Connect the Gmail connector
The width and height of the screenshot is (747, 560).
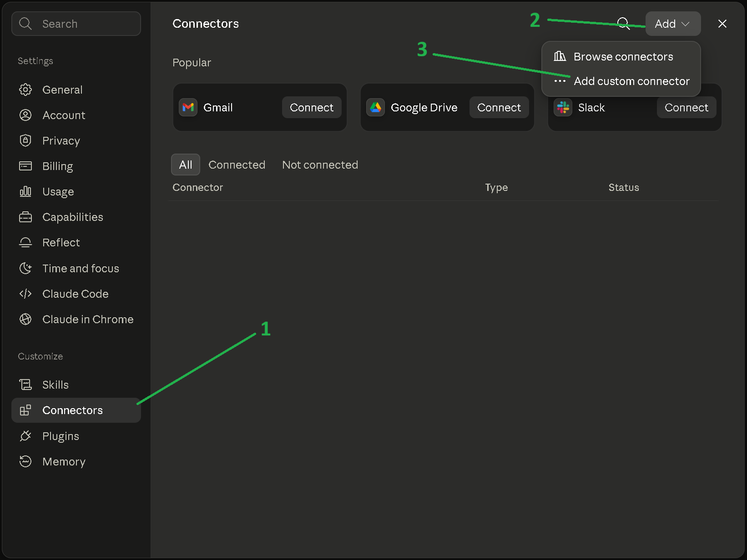(312, 107)
